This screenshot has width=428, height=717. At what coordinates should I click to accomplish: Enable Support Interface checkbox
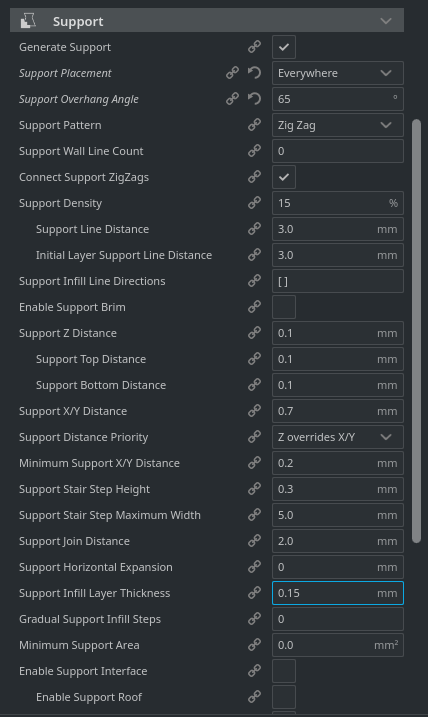[x=284, y=671]
